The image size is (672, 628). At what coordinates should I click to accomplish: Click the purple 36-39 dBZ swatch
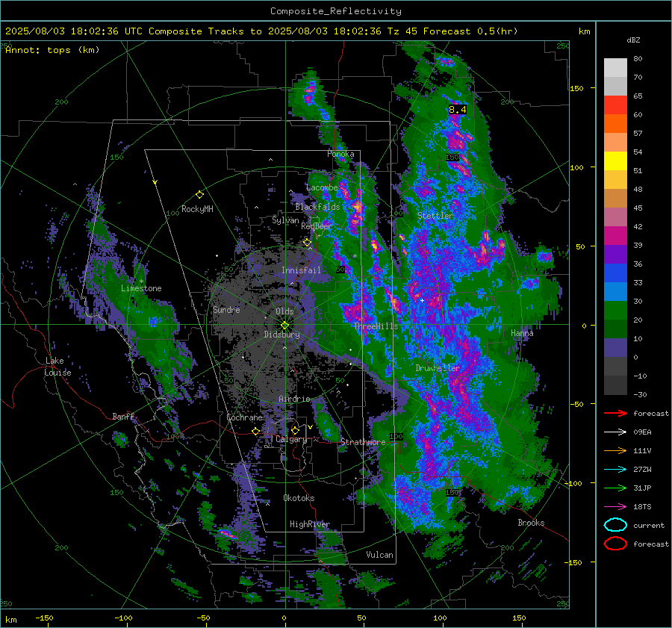[x=615, y=255]
